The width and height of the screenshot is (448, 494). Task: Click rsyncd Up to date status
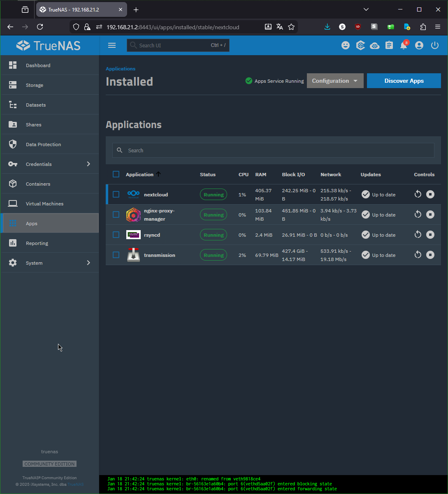pos(378,235)
